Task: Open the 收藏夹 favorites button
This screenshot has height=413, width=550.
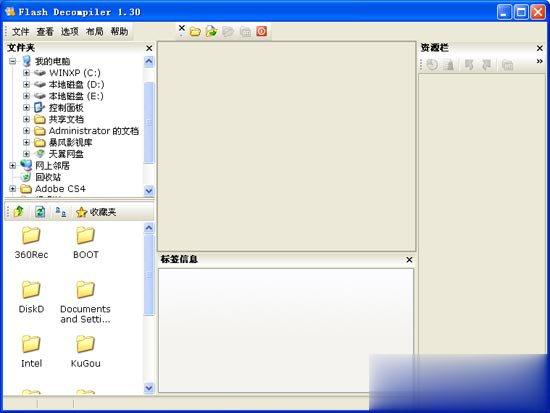Action: click(96, 212)
